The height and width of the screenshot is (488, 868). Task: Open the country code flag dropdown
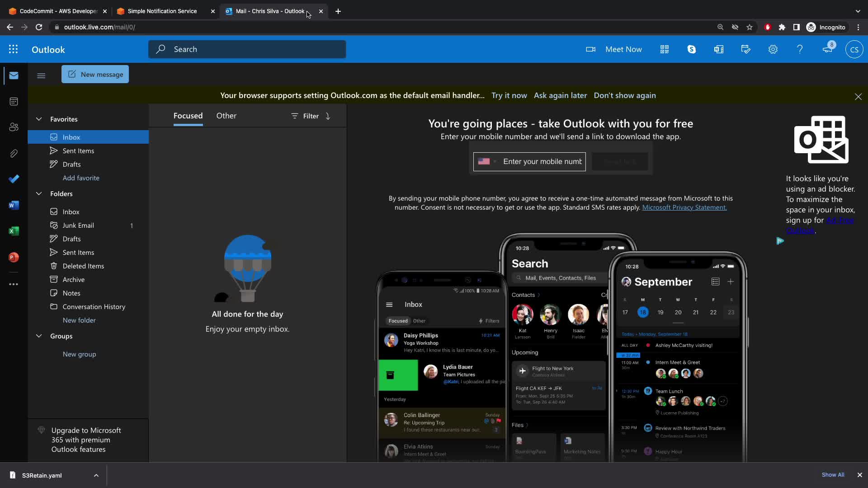point(487,162)
